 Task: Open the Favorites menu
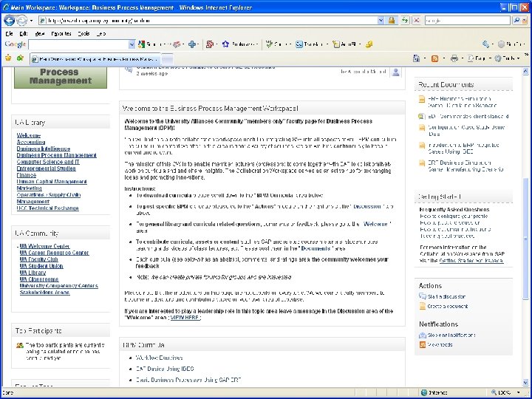tap(61, 33)
